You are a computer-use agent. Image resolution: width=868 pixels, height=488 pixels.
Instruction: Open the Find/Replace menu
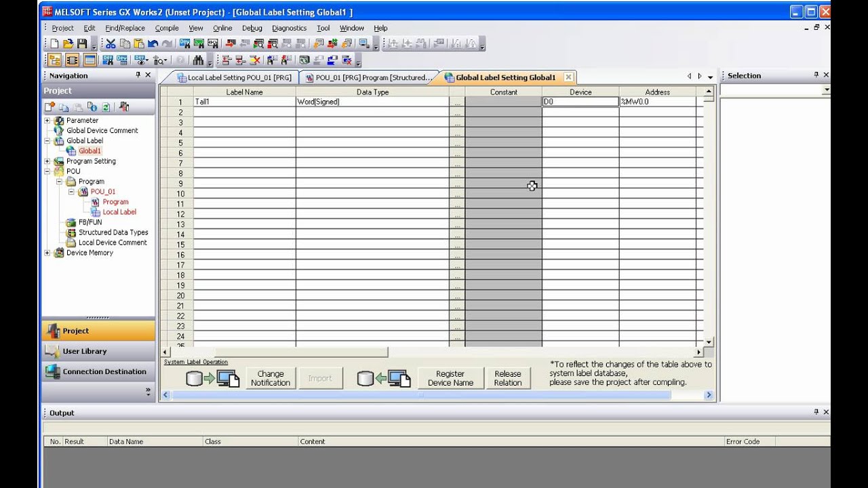(x=125, y=28)
